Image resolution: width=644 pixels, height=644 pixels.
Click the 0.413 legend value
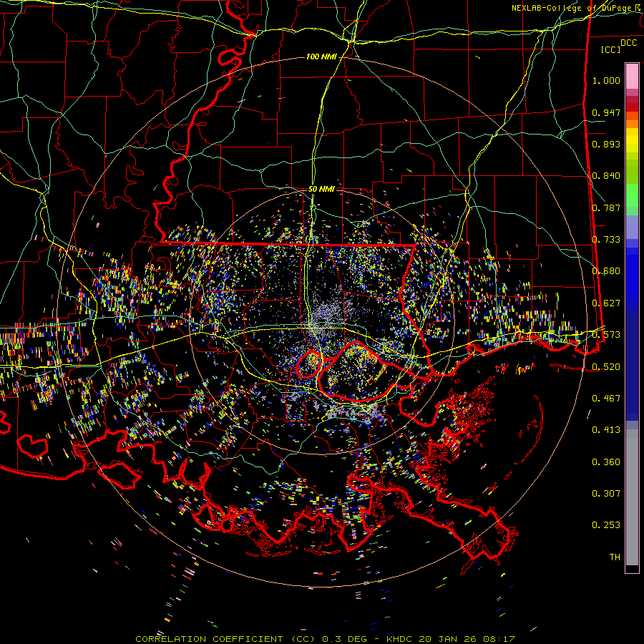click(606, 430)
